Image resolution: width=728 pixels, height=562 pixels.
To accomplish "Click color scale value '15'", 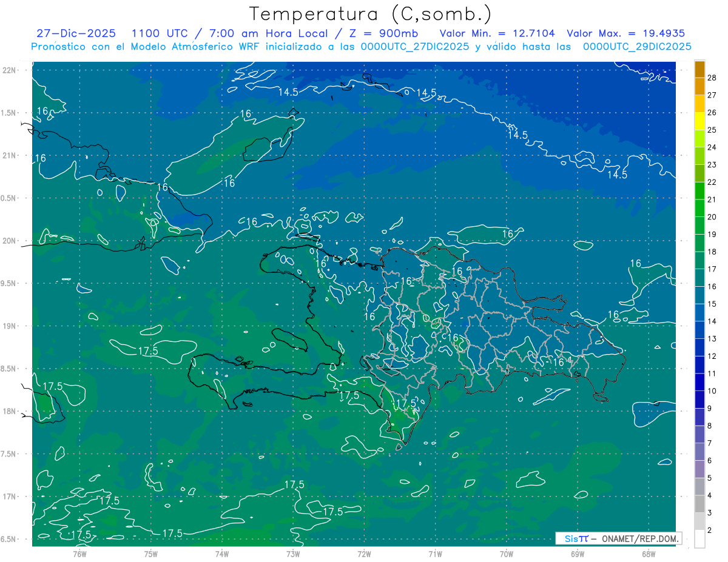I will pos(712,304).
